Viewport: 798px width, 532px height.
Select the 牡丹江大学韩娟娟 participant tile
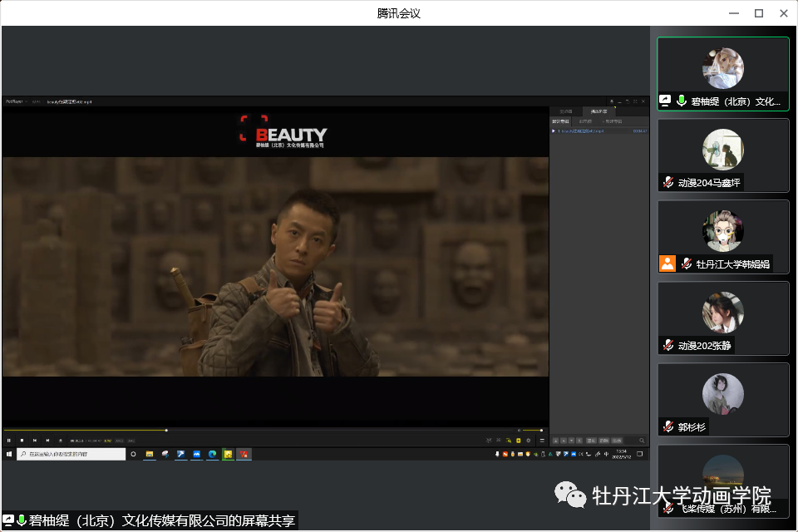723,237
